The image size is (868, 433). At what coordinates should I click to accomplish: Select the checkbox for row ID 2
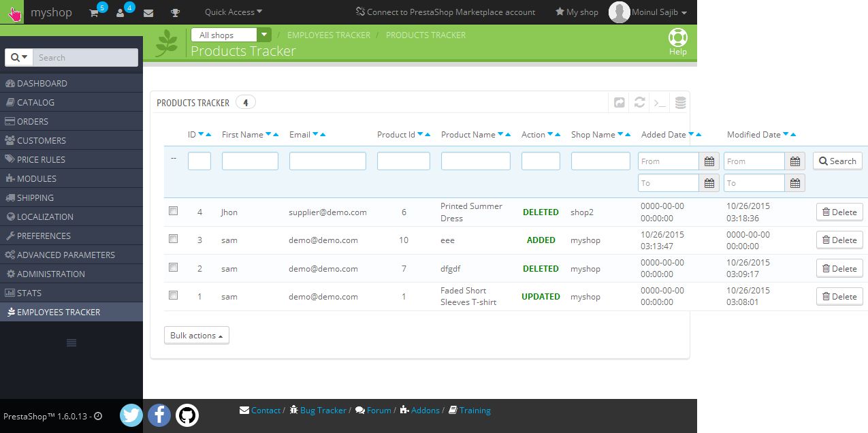[173, 268]
